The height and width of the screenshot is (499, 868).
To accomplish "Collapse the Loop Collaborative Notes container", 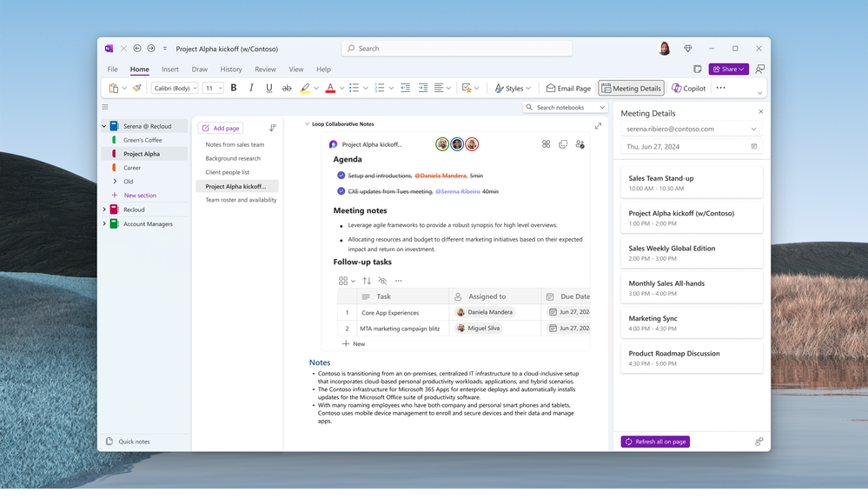I will (308, 124).
